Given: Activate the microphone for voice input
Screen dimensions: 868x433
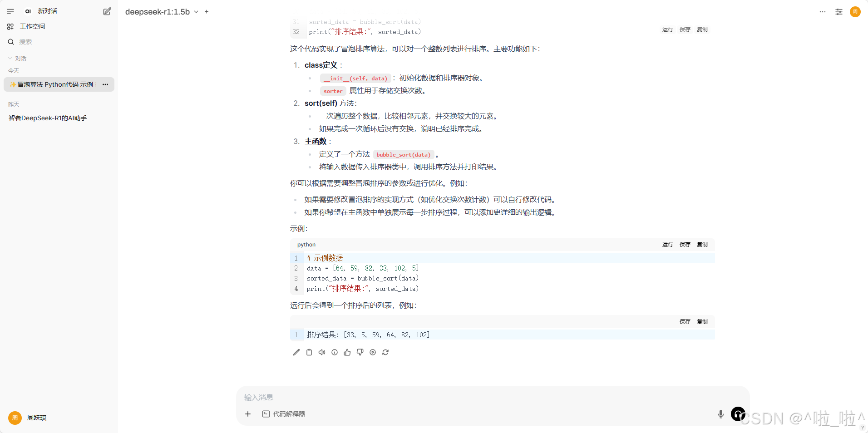Looking at the screenshot, I should [720, 414].
